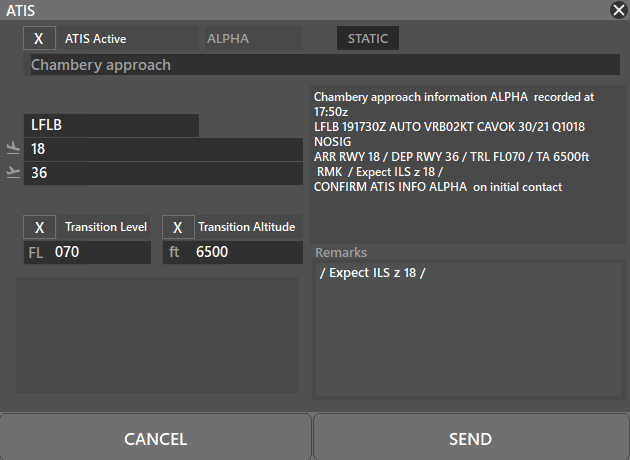
Task: Click the departure runway field showing 36
Action: (x=163, y=173)
